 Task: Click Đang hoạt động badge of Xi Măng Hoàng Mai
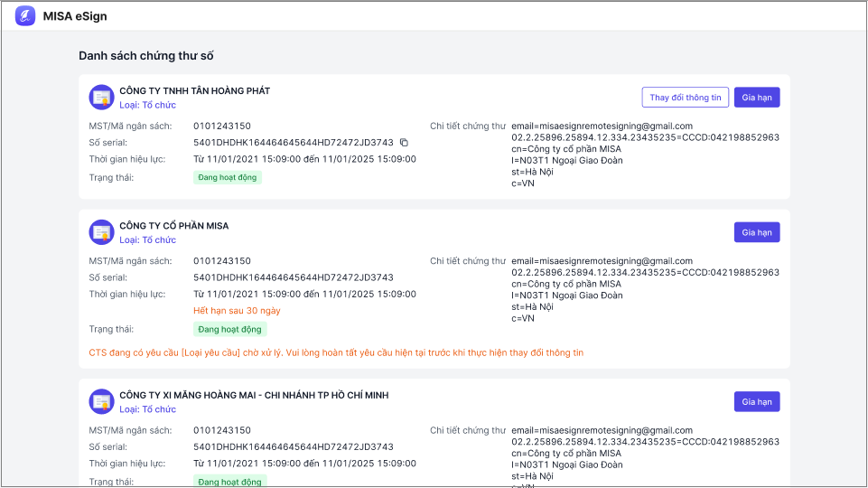coord(229,482)
